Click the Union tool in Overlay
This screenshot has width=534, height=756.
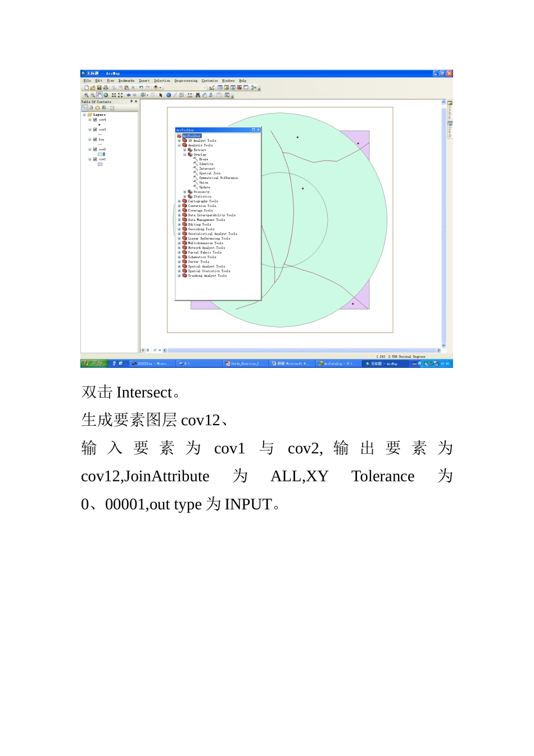[x=201, y=183]
